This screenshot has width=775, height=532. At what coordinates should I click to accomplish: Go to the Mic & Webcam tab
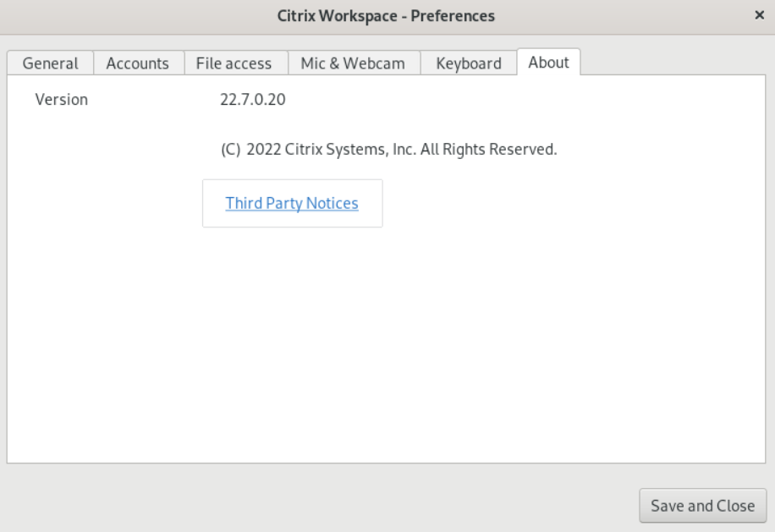coord(353,63)
